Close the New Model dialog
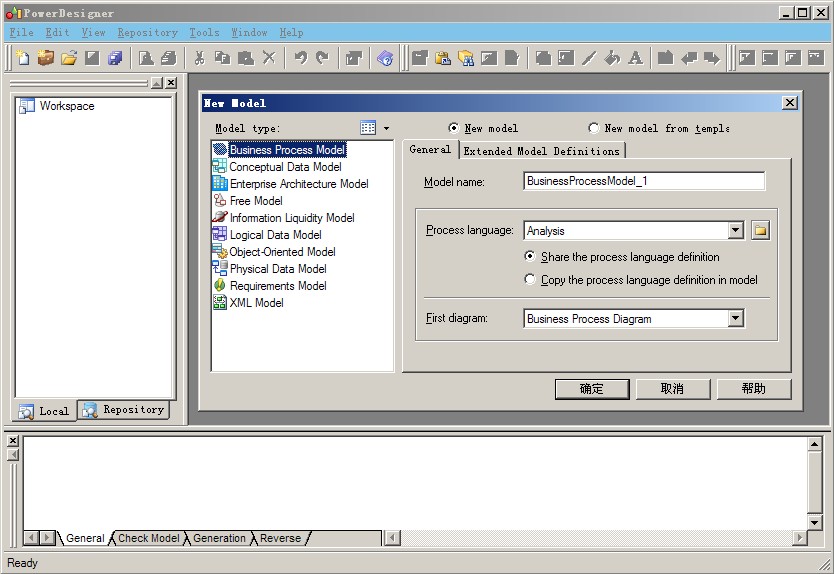 point(790,103)
